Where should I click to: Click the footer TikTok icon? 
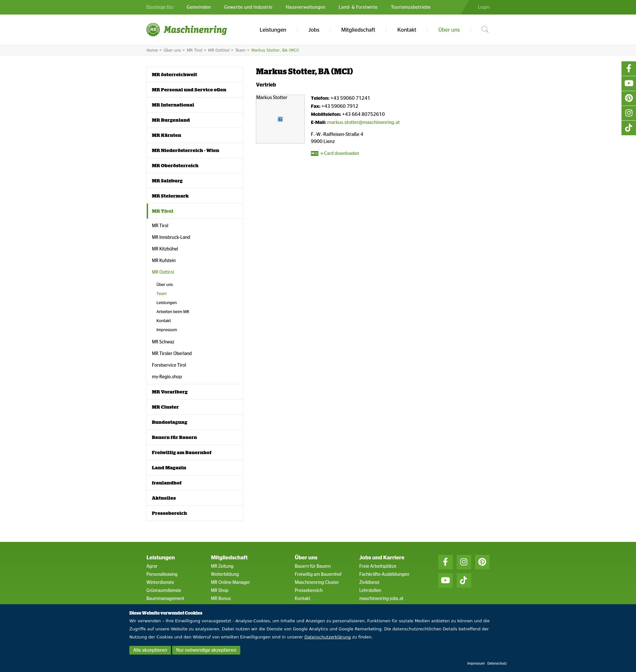[x=464, y=580]
